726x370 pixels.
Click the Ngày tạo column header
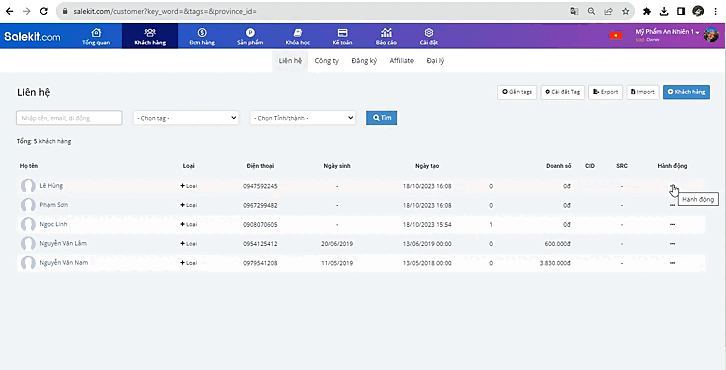(427, 166)
